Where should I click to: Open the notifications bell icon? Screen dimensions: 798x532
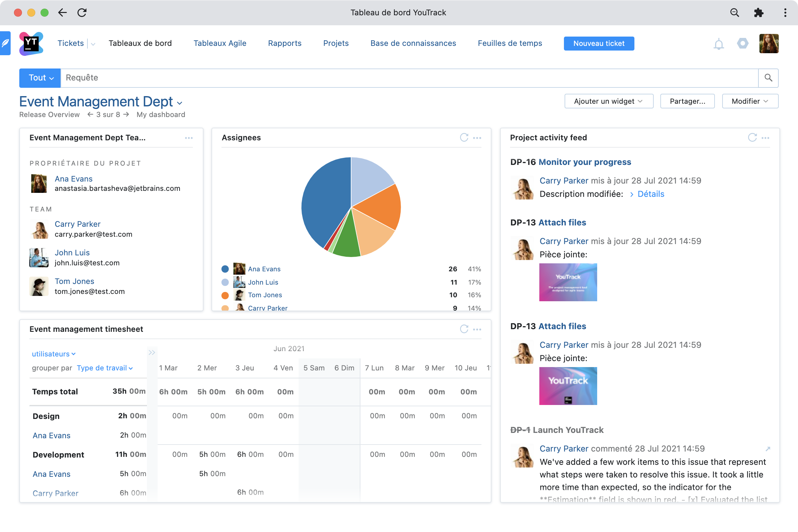tap(719, 44)
